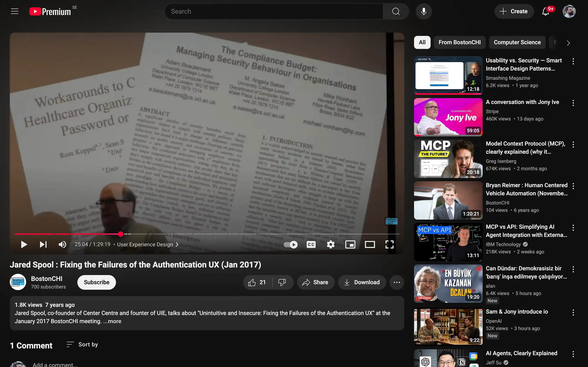Skip to the next video
Screen dimensions: 588x367
point(43,244)
